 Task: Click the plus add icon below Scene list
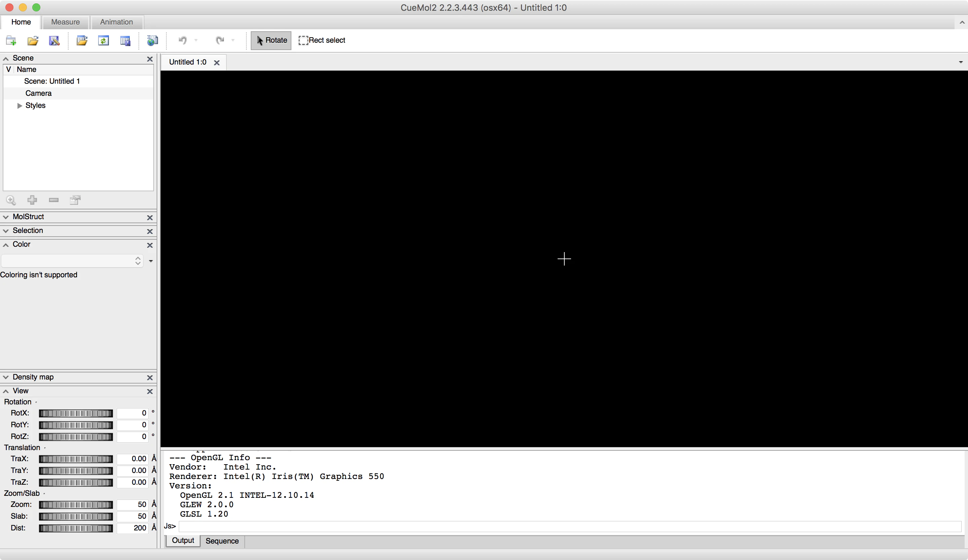(x=32, y=200)
